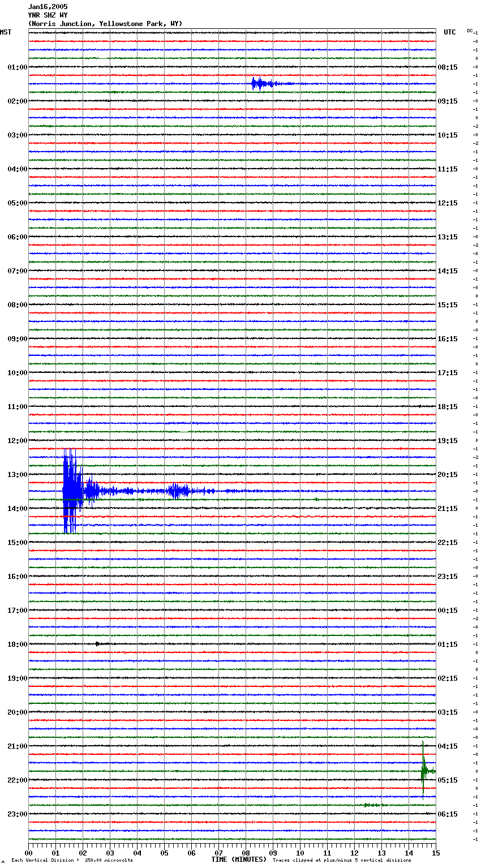Click the '17:15' UTC time label
Viewport: 481px width, 868px height.
pos(448,373)
